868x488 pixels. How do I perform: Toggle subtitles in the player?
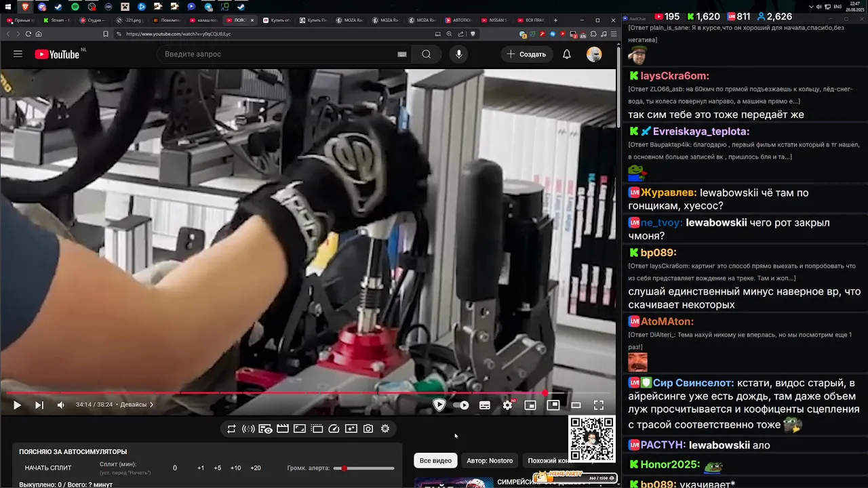coord(485,405)
